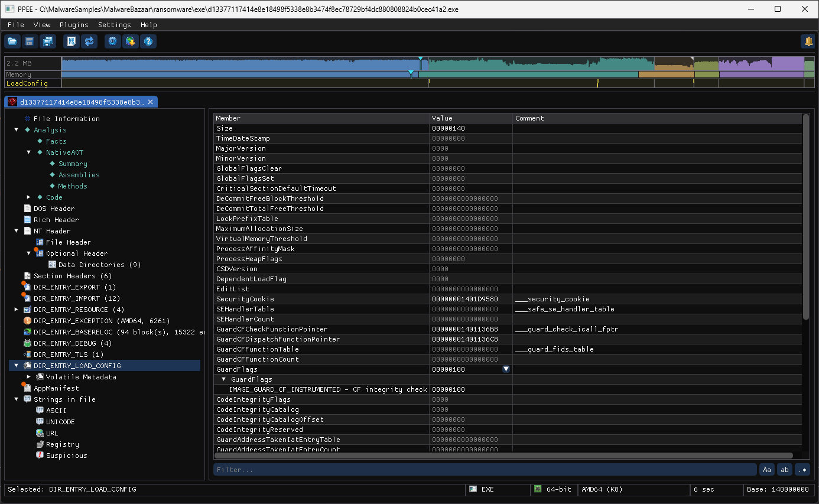Click the table's horizontal scrollbar
The width and height of the screenshot is (819, 504).
pos(504,456)
